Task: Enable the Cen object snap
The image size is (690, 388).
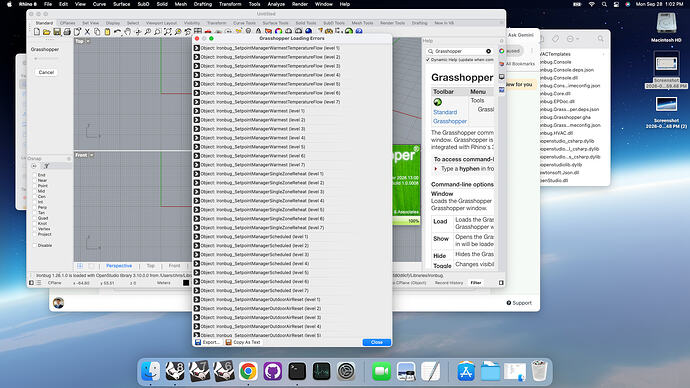Action: (35, 197)
